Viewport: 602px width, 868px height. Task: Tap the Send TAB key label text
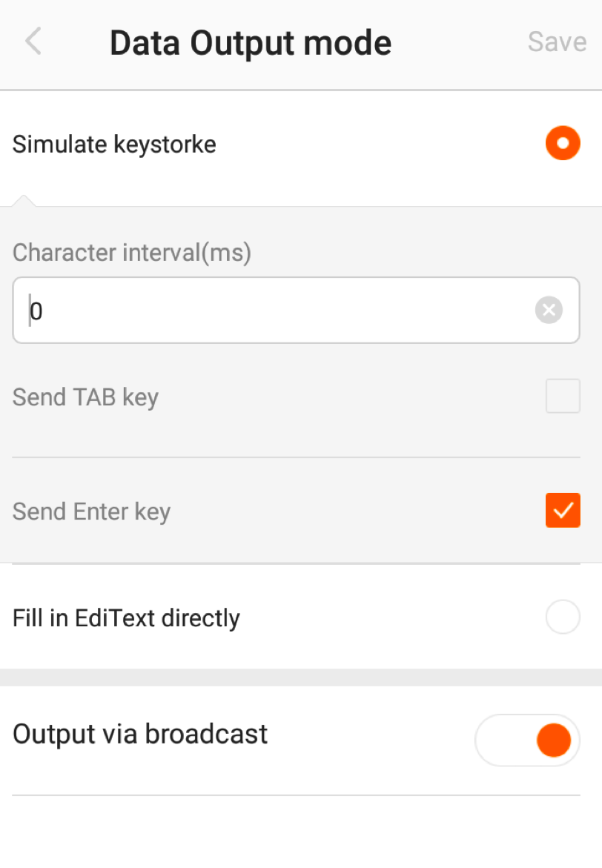tap(86, 397)
